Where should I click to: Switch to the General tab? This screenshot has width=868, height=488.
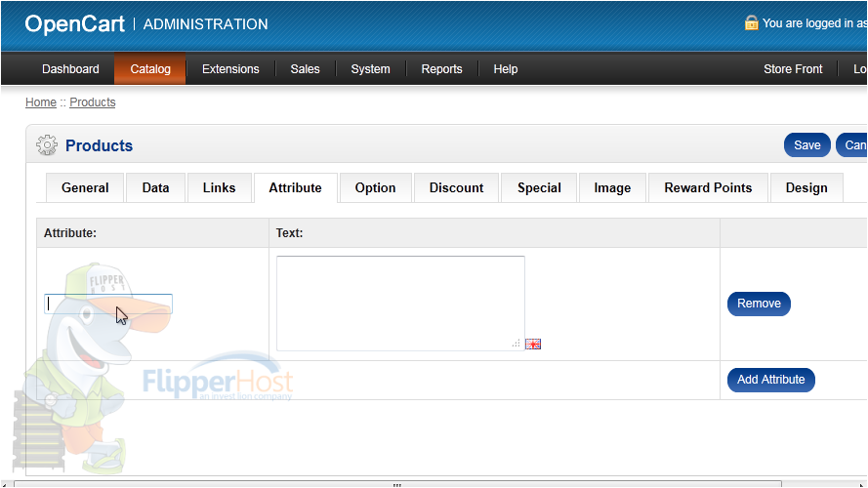tap(85, 188)
